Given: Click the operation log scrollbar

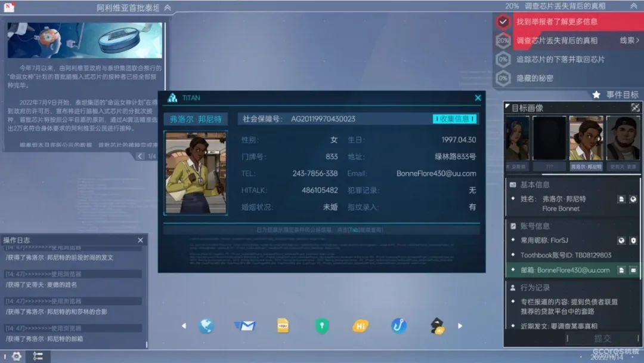Looking at the screenshot, I should click(147, 343).
